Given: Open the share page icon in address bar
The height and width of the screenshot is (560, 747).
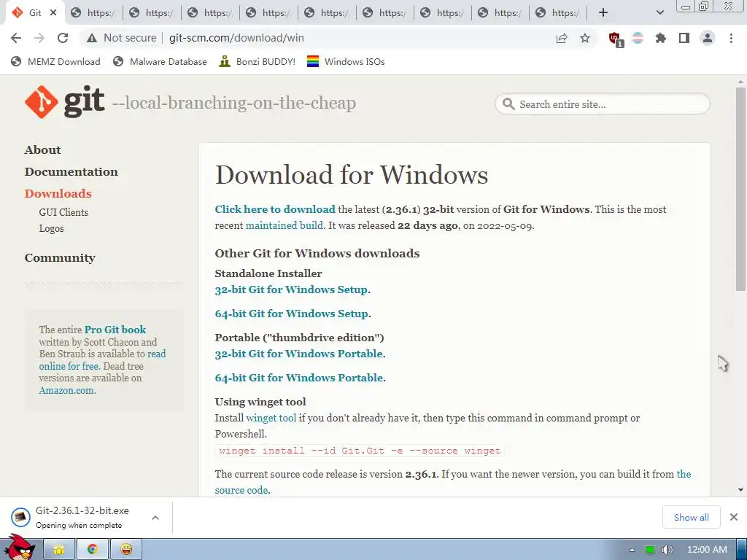Looking at the screenshot, I should [562, 38].
